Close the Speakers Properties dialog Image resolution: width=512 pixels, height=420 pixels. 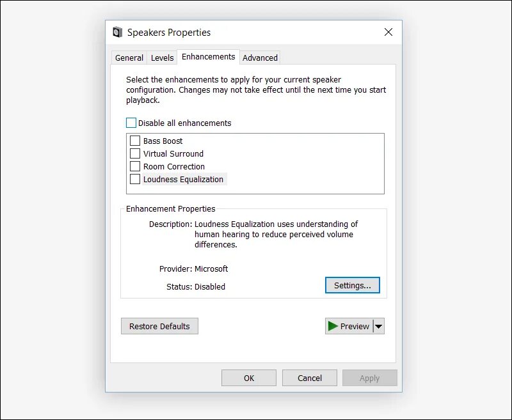388,32
